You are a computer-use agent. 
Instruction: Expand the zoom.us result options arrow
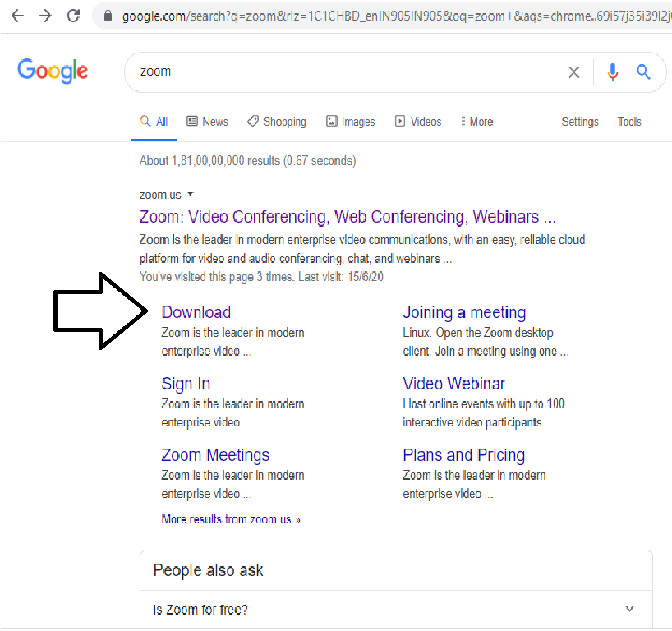(191, 194)
